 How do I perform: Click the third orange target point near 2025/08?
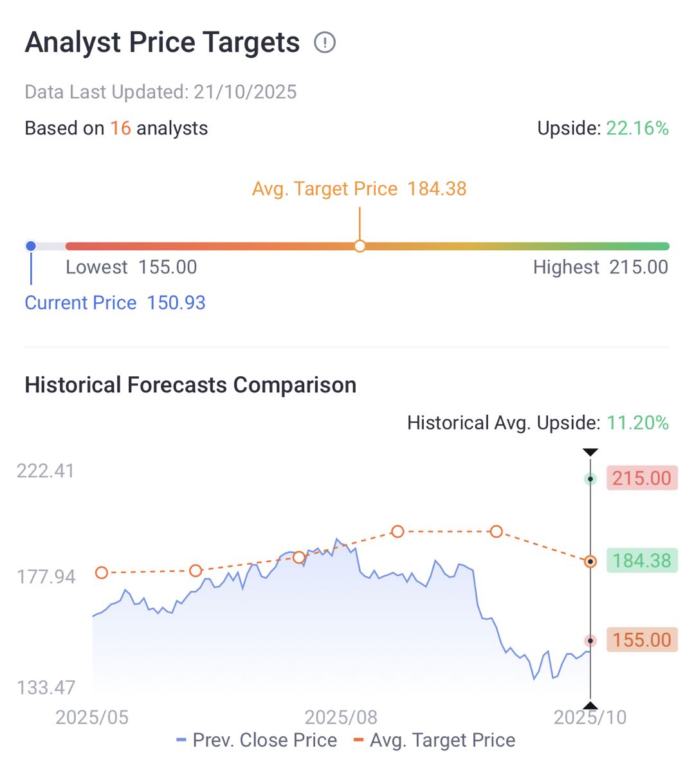coord(299,557)
